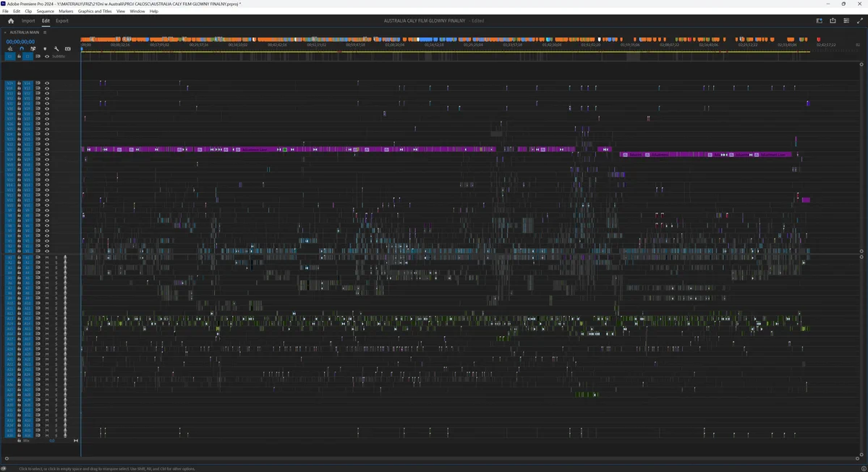The height and width of the screenshot is (472, 868).
Task: Toggle A18 track target button
Action: click(27, 344)
